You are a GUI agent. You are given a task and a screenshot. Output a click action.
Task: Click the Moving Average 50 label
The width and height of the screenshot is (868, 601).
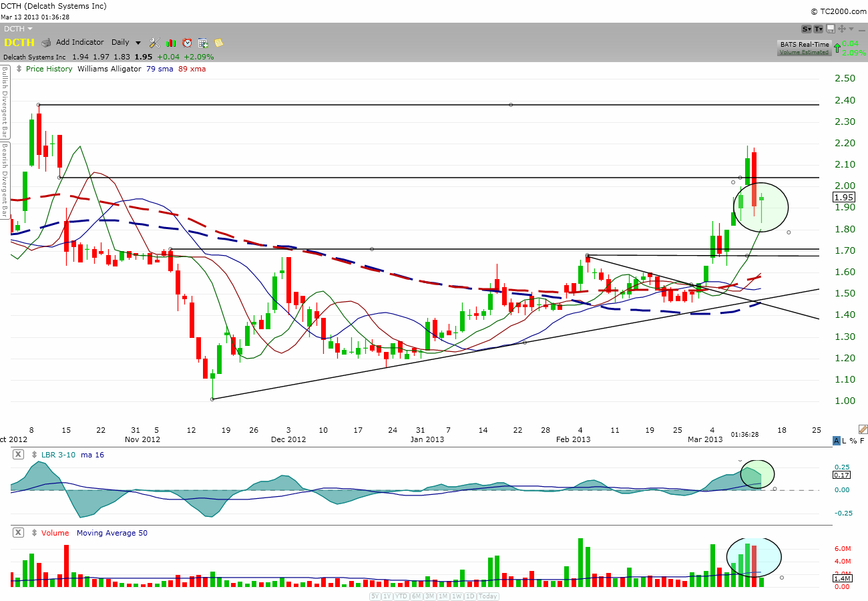pos(112,533)
